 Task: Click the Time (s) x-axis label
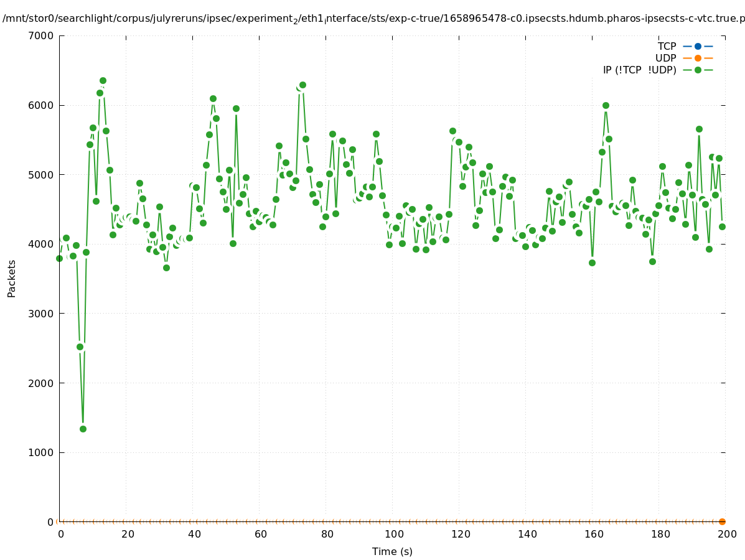pos(392,551)
